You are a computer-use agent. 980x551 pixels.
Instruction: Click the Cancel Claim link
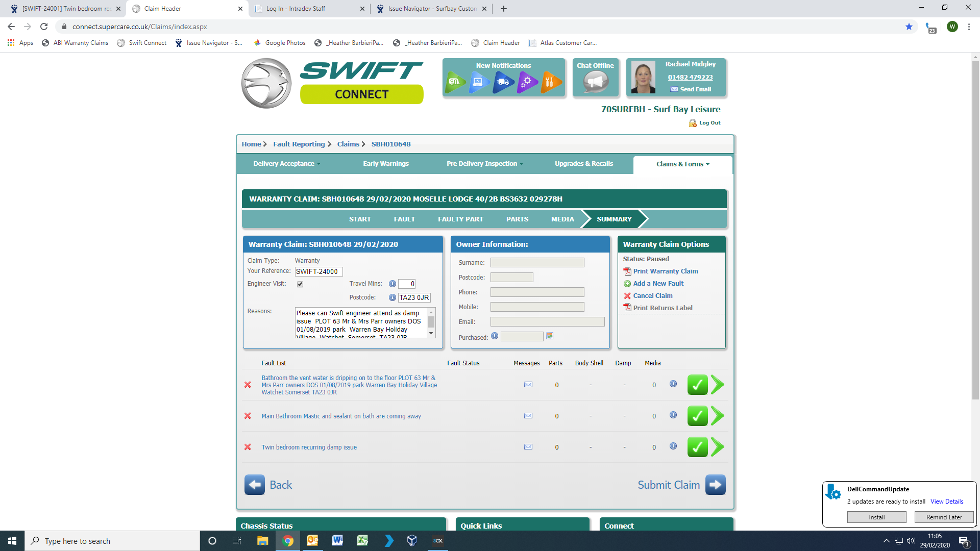point(652,296)
